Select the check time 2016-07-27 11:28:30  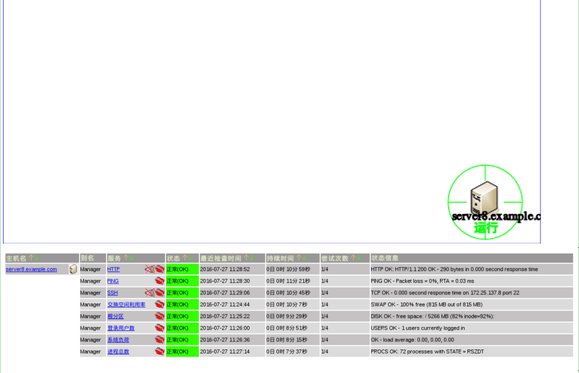(x=225, y=281)
